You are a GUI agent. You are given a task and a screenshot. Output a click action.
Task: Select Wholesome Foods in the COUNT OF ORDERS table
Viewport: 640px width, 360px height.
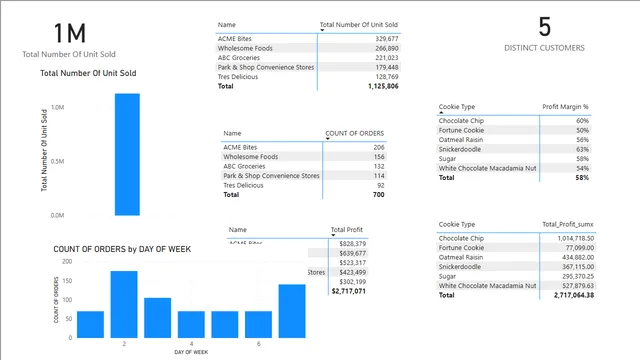click(x=251, y=157)
